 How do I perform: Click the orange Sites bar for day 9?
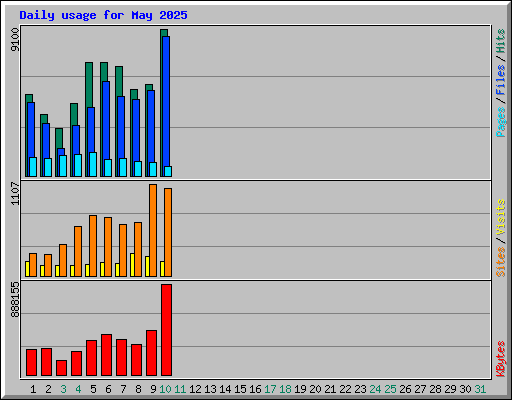153,230
